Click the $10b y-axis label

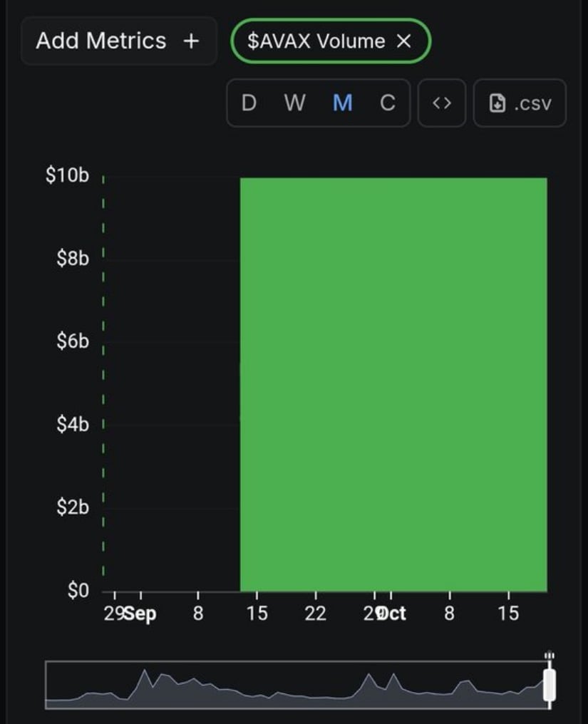tap(68, 175)
